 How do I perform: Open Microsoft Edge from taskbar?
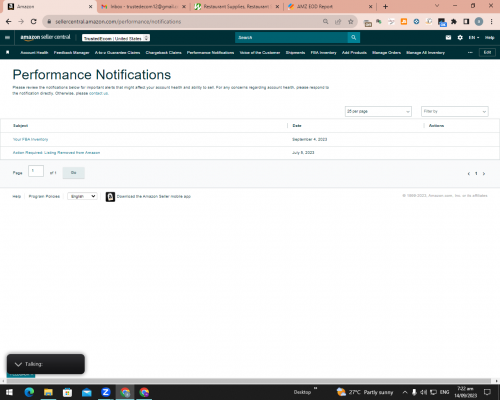click(x=29, y=392)
